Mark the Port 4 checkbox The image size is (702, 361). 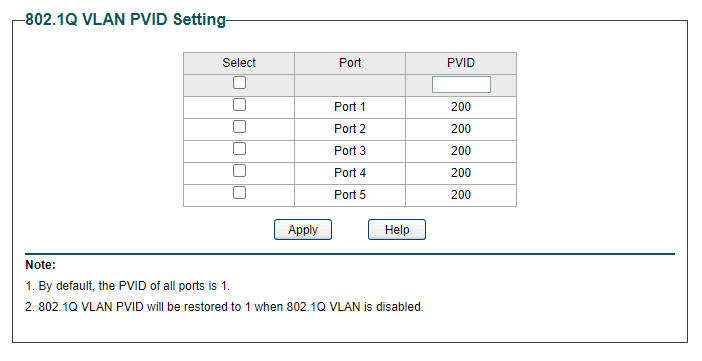click(x=240, y=171)
